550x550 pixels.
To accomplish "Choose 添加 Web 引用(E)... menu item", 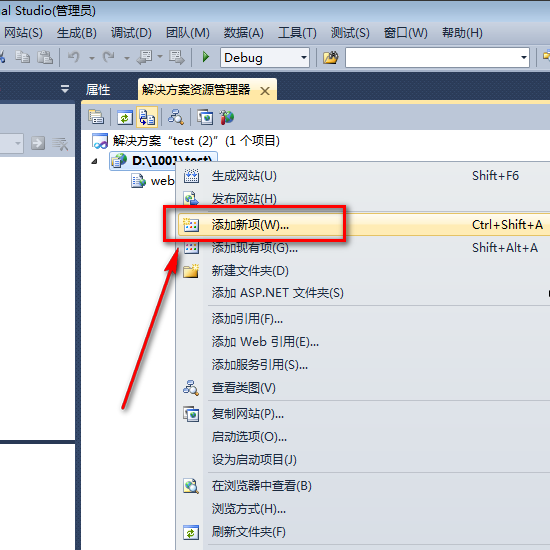I will coord(363,342).
